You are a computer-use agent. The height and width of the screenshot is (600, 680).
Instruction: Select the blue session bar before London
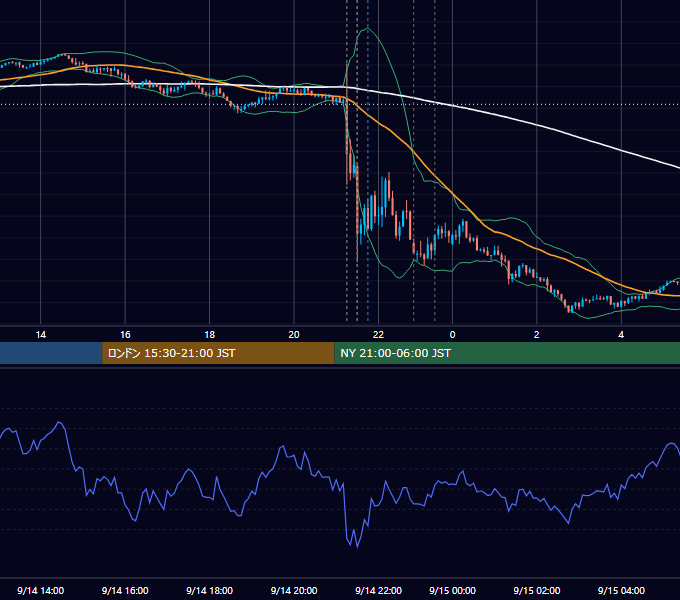[x=51, y=353]
